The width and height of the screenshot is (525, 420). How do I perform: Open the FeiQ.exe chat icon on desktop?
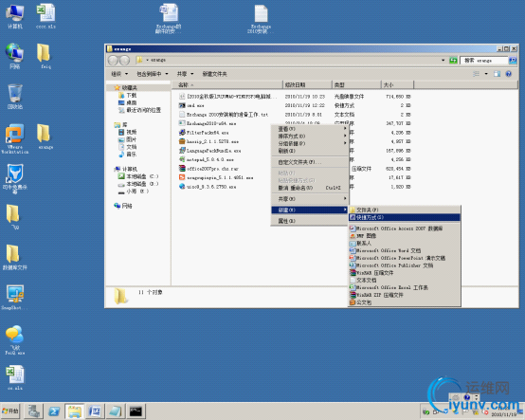(15, 340)
